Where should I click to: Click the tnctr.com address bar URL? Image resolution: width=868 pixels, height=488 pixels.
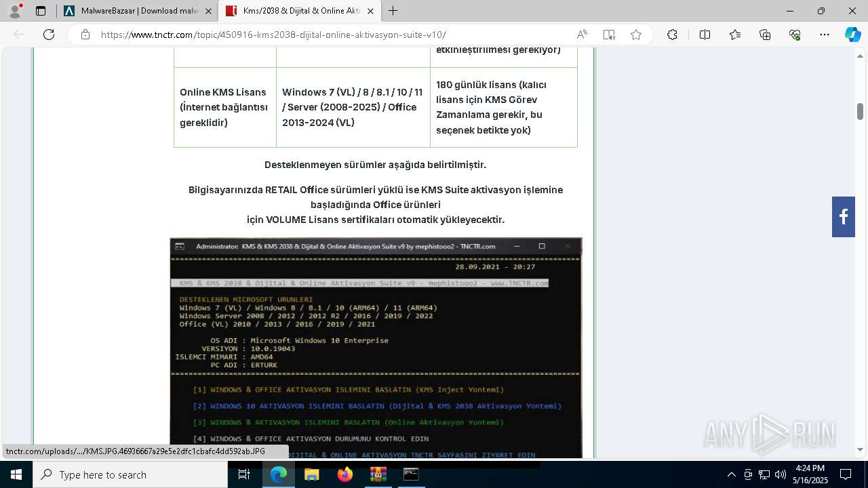pyautogui.click(x=273, y=35)
